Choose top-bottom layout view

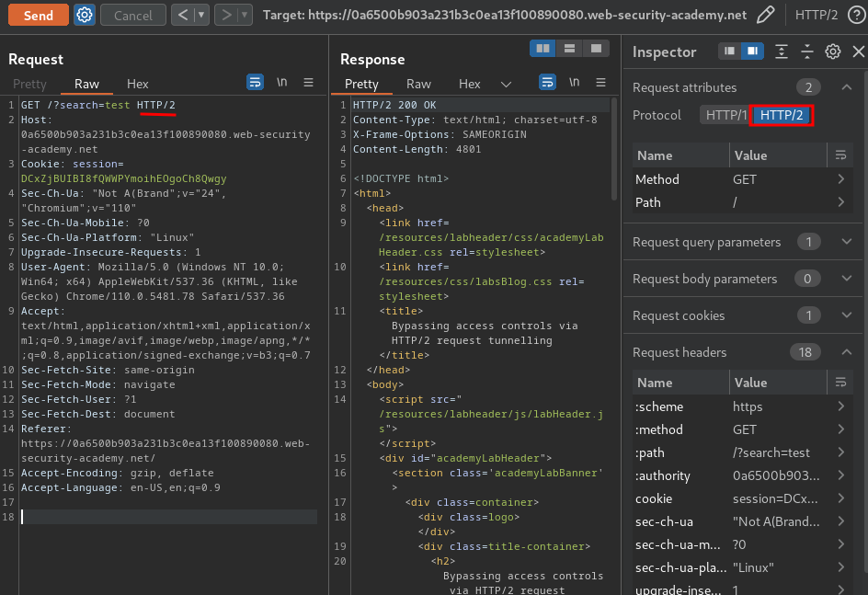click(569, 49)
